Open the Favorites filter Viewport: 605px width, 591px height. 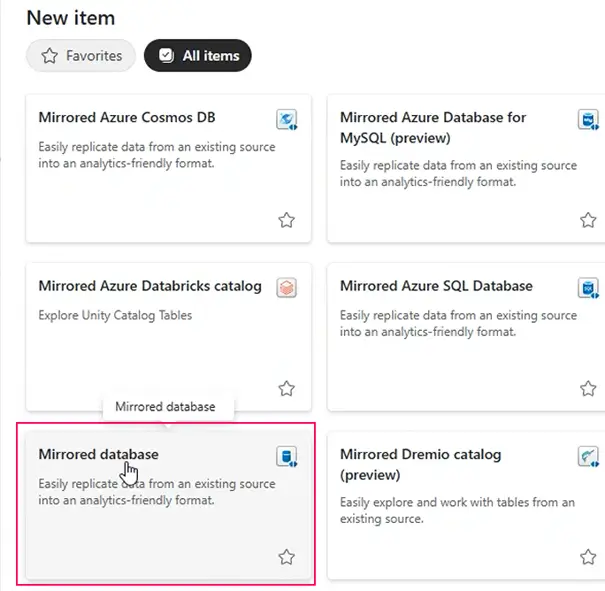81,56
